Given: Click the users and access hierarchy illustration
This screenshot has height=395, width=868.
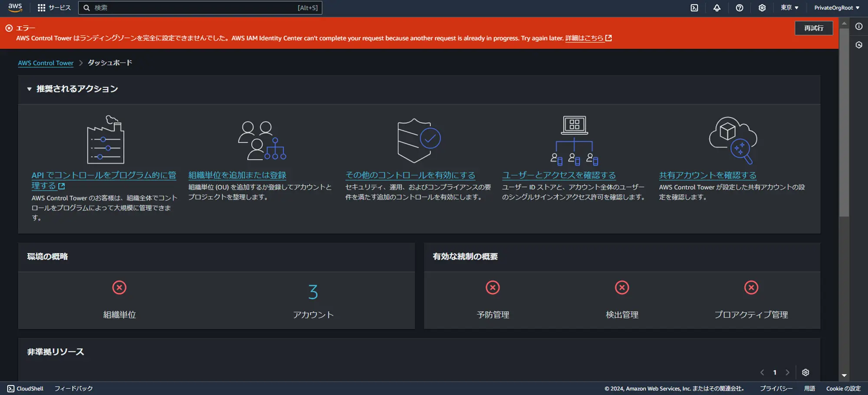Looking at the screenshot, I should 574,140.
